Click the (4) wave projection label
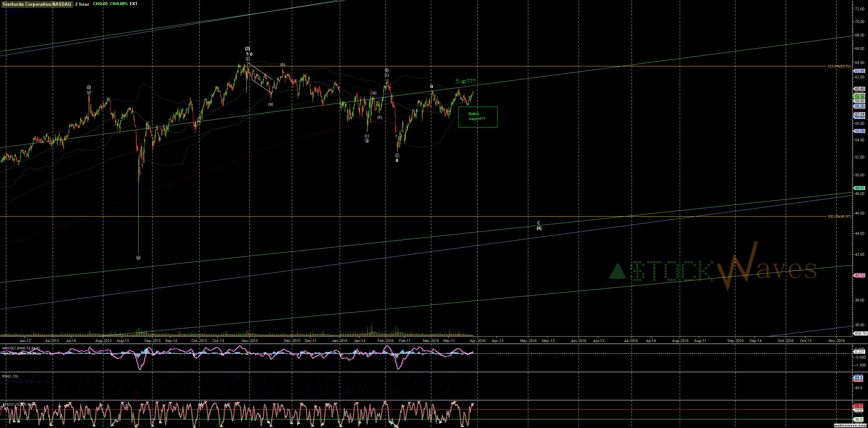This screenshot has height=428, width=868. 539,228
